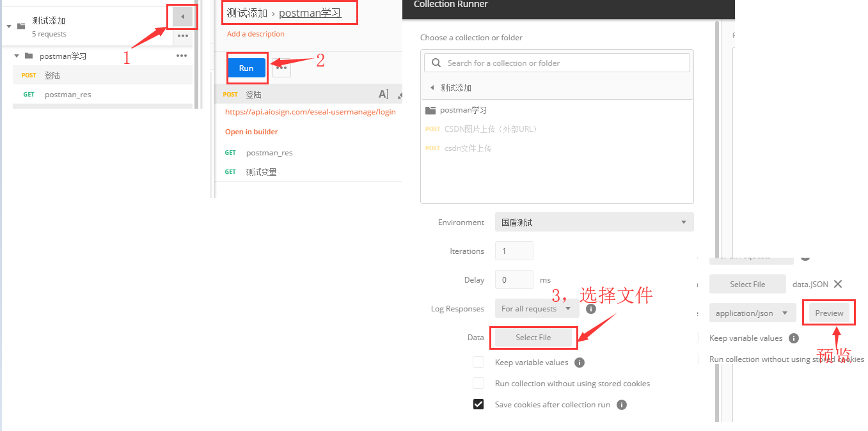Image resolution: width=868 pixels, height=431 pixels.
Task: Open the GET 测试变量 request
Action: pyautogui.click(x=261, y=171)
